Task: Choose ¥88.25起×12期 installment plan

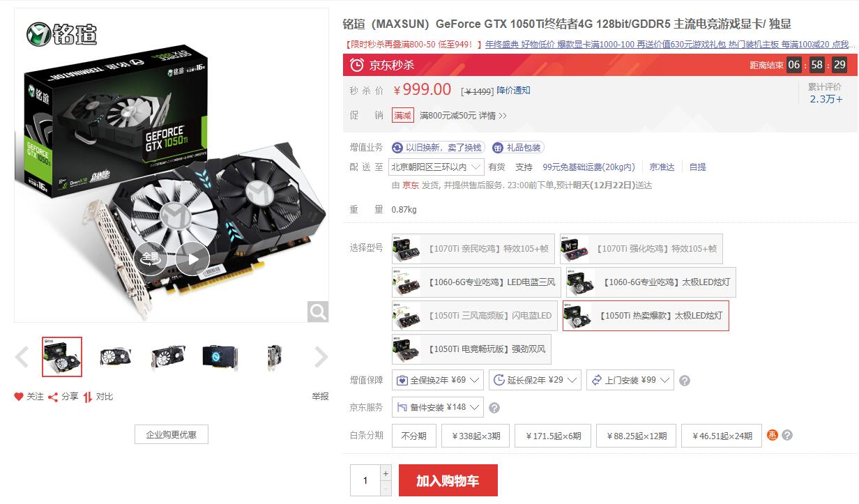Action: pyautogui.click(x=637, y=436)
